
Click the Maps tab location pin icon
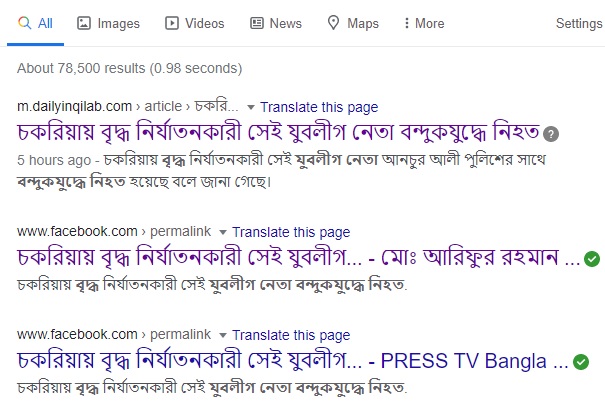click(333, 23)
